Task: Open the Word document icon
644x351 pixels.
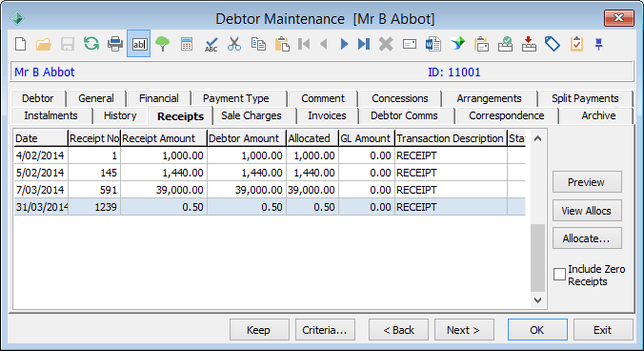Action: click(x=433, y=44)
